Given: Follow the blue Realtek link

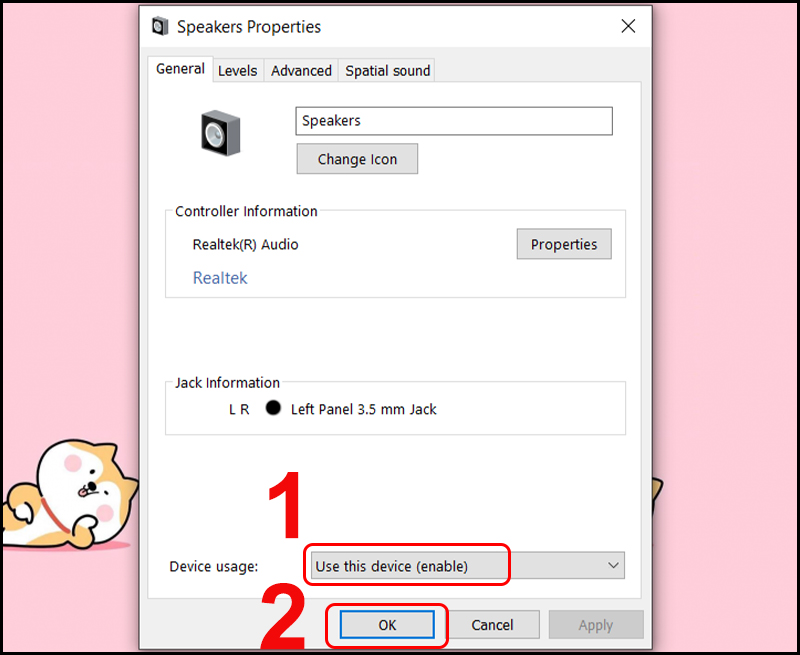Looking at the screenshot, I should point(220,278).
